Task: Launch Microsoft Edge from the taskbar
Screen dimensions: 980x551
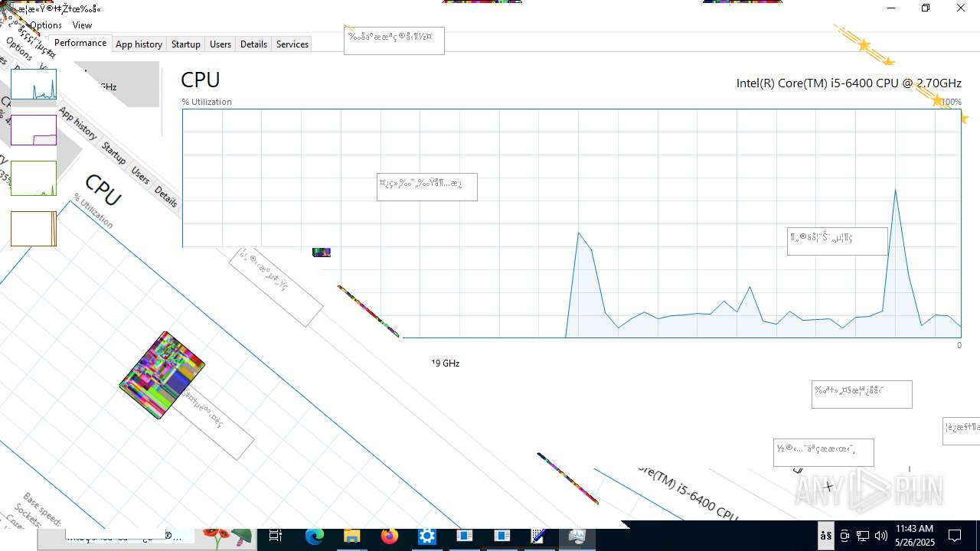Action: click(x=315, y=536)
